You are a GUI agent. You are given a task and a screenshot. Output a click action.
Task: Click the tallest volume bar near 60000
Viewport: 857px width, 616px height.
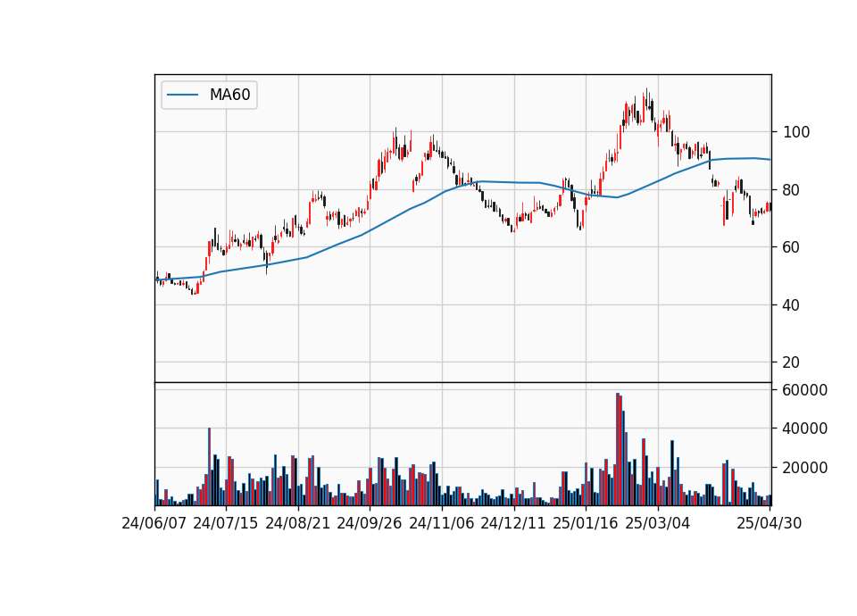click(618, 449)
